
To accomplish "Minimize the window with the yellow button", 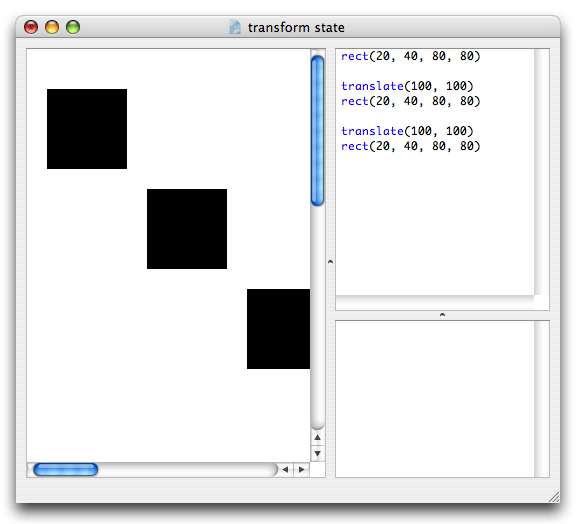I will [x=52, y=27].
